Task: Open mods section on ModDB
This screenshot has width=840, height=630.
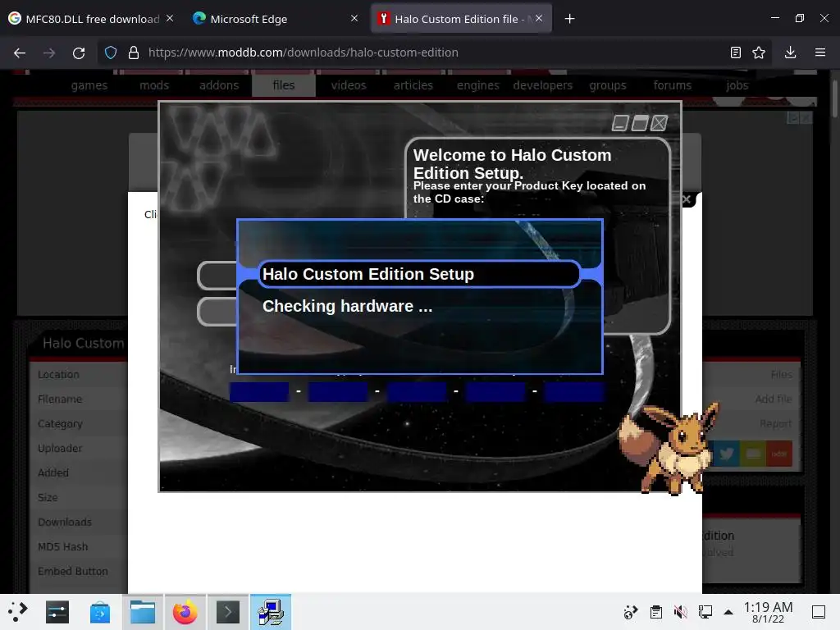Action: 154,85
